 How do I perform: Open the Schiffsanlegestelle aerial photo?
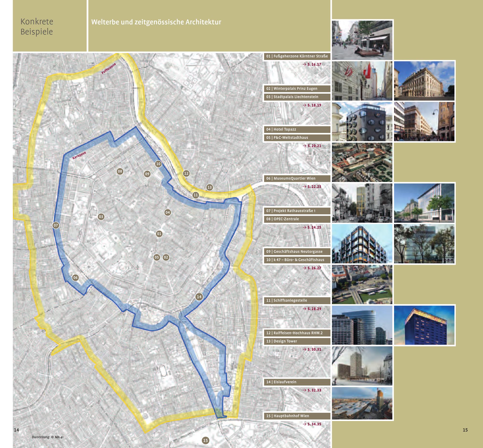(362, 285)
